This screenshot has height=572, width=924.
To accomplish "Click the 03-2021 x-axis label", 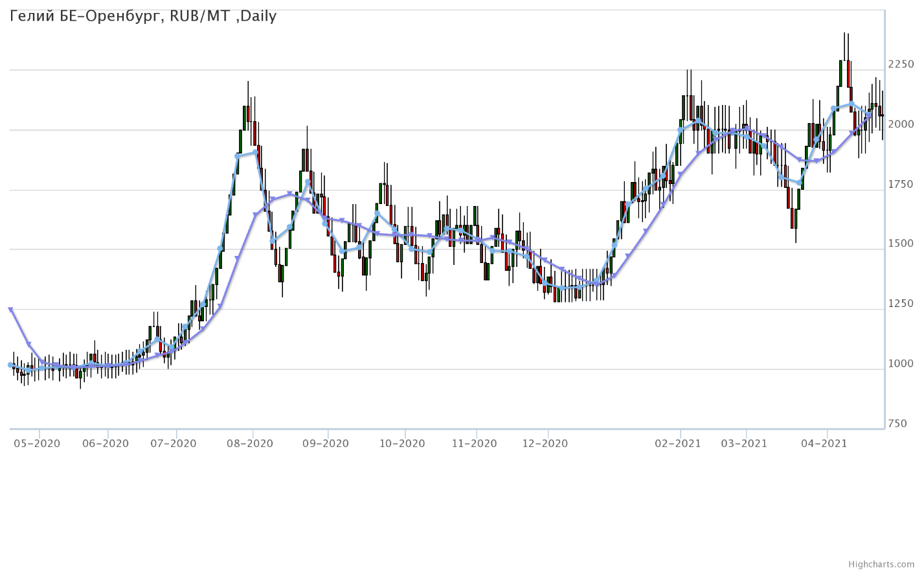I will (x=746, y=444).
